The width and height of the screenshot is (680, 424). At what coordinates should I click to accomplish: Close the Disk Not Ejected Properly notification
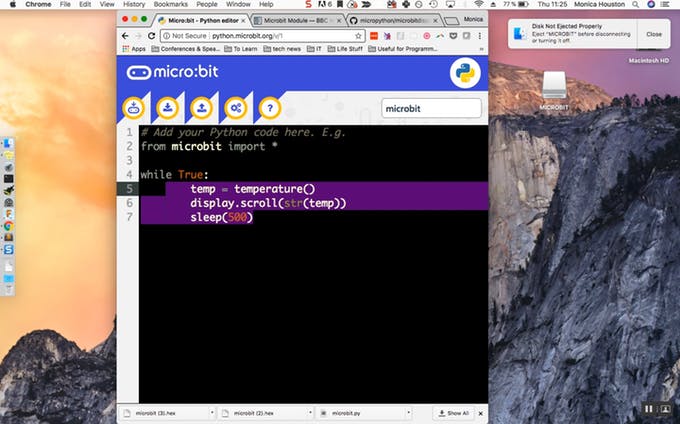tap(654, 34)
